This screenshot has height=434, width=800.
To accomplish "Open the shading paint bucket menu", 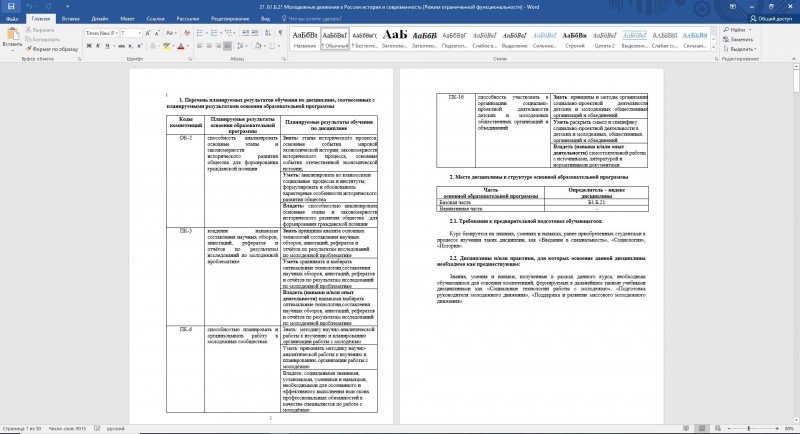I will click(259, 46).
